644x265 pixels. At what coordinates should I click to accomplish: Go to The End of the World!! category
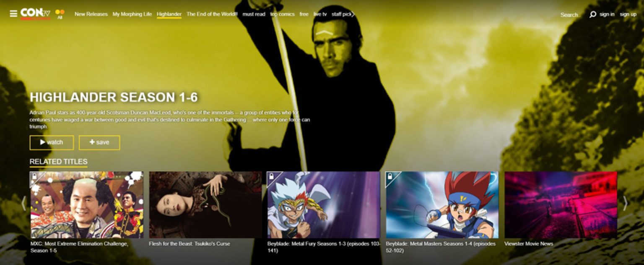(212, 14)
